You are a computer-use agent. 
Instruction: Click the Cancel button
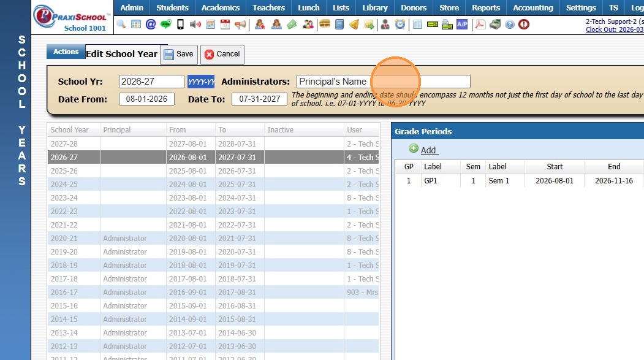(222, 54)
